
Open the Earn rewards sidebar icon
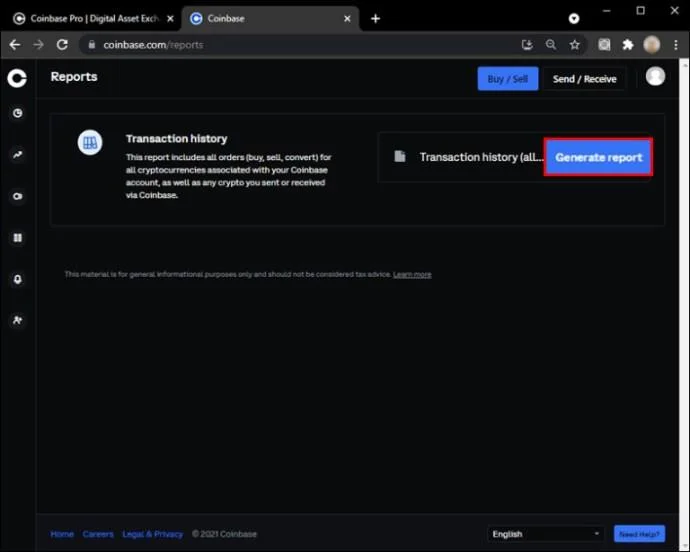click(x=18, y=196)
